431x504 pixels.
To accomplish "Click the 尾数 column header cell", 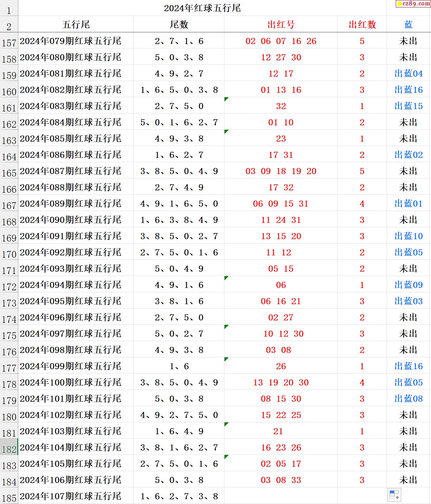I will click(x=179, y=24).
